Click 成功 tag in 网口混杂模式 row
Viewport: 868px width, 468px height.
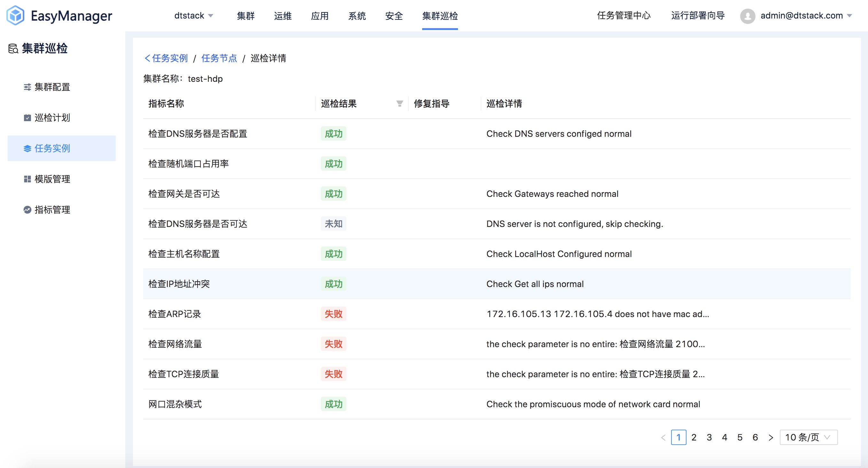pos(334,404)
